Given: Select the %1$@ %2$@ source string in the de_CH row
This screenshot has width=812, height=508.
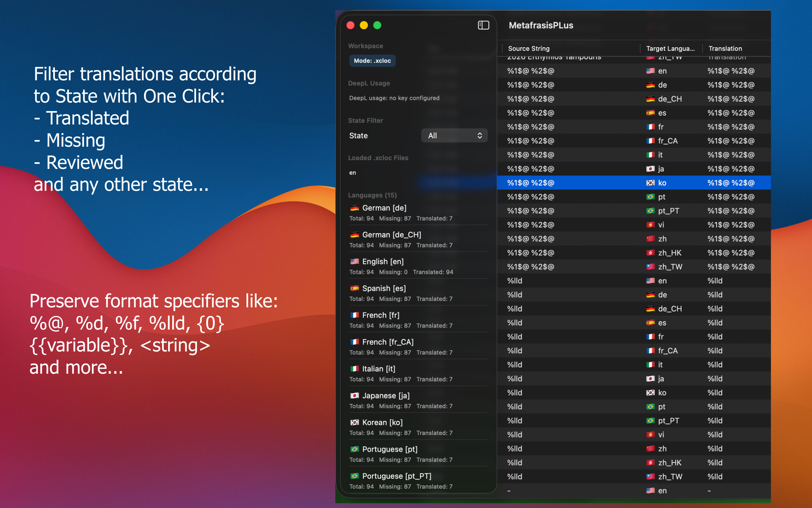Looking at the screenshot, I should point(530,99).
